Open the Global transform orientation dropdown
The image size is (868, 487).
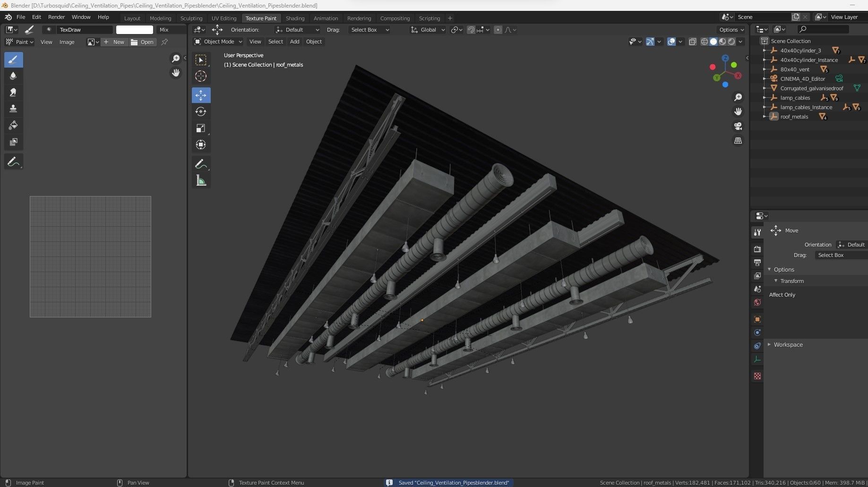pyautogui.click(x=428, y=30)
